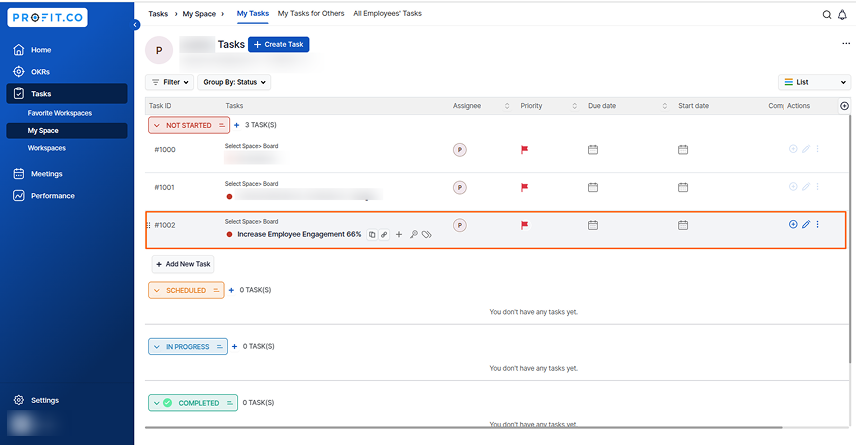This screenshot has height=445, width=856.
Task: Click the link icon on task #1002
Action: (x=384, y=234)
